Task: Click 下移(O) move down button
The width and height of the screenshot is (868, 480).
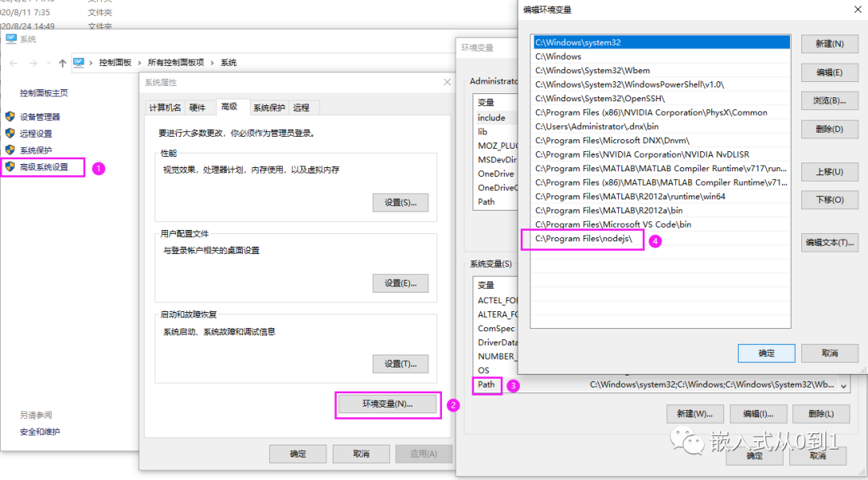Action: [829, 200]
